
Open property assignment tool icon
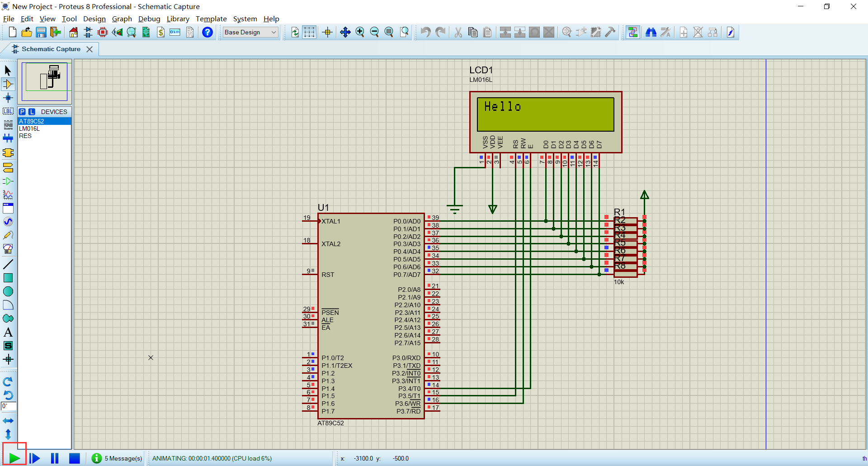click(665, 32)
